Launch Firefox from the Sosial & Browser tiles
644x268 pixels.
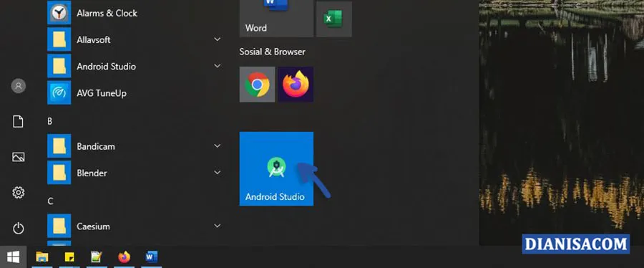pos(296,85)
